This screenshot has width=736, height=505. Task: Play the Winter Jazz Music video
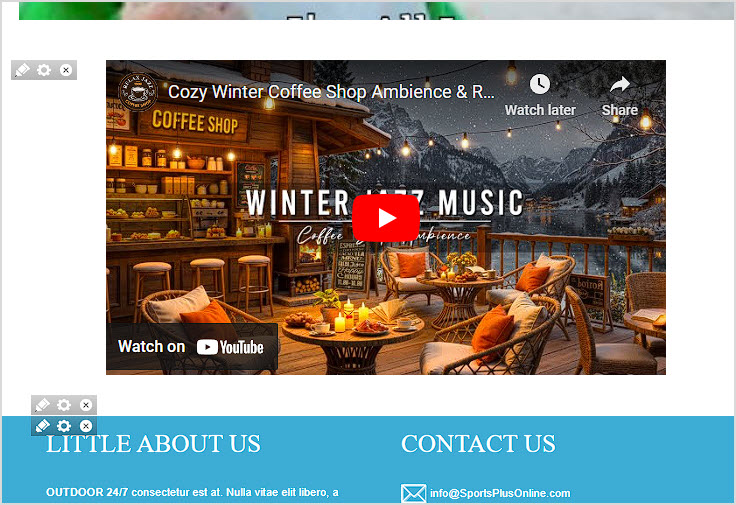(x=386, y=218)
